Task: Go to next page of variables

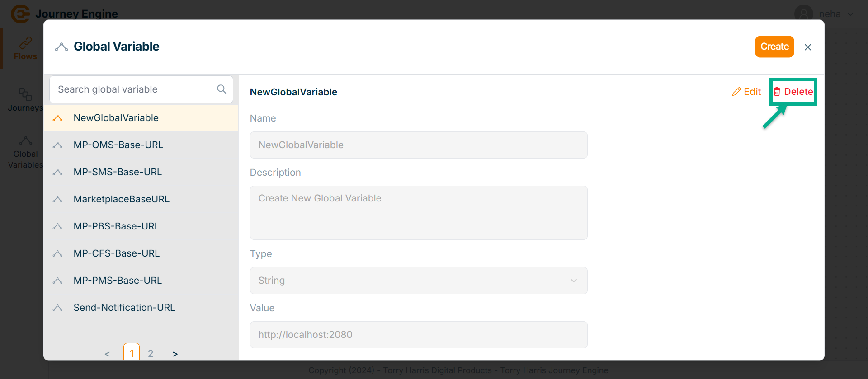Action: [175, 354]
